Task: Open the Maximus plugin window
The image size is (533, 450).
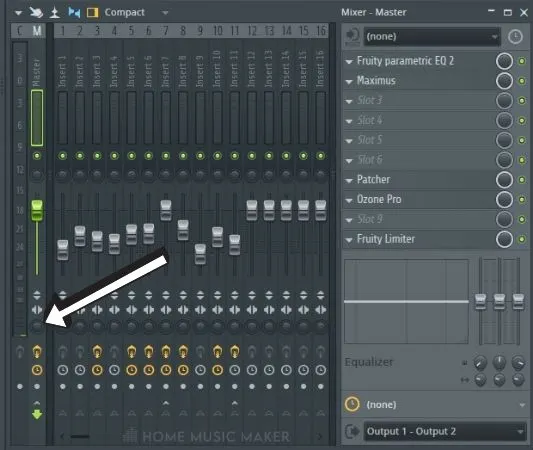Action: point(376,81)
